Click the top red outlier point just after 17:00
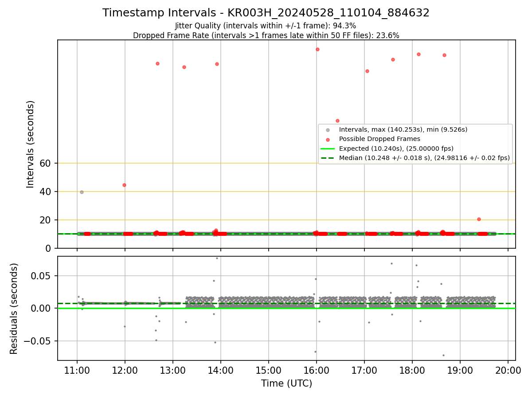 click(x=367, y=71)
